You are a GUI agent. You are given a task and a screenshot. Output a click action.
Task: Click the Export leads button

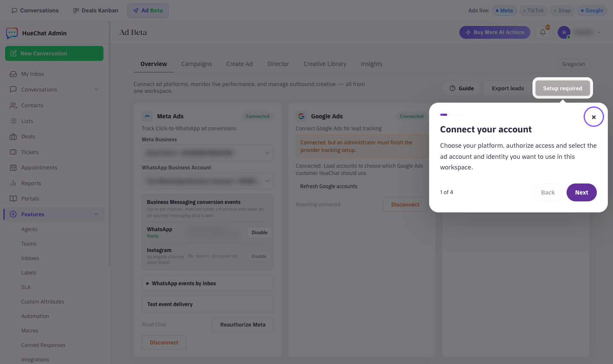point(508,89)
